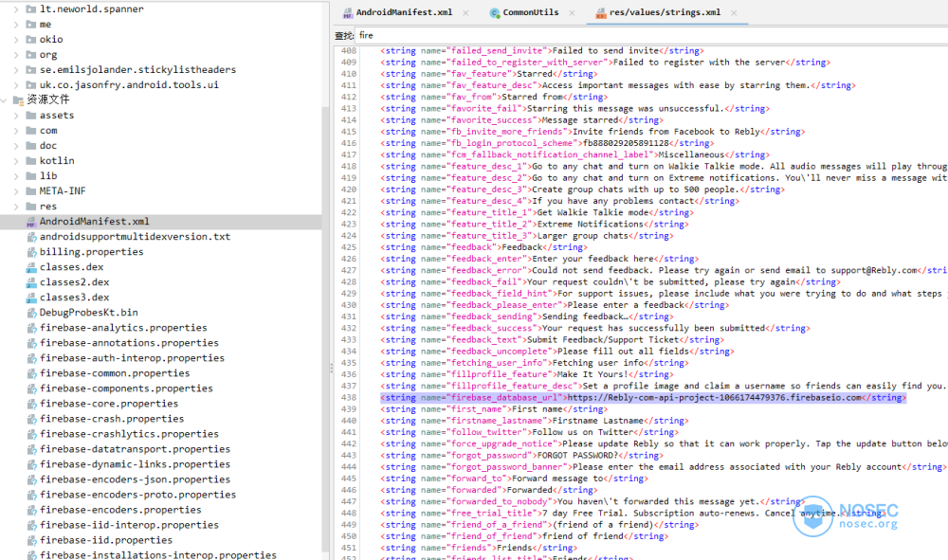This screenshot has width=948, height=560.
Task: Close the res/values/strings.xml tab
Action: click(734, 12)
